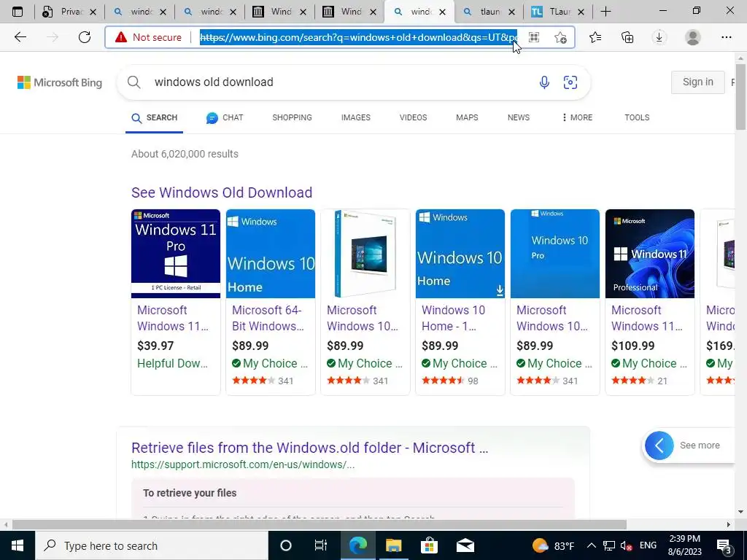Click the address bar URL field

(x=358, y=37)
